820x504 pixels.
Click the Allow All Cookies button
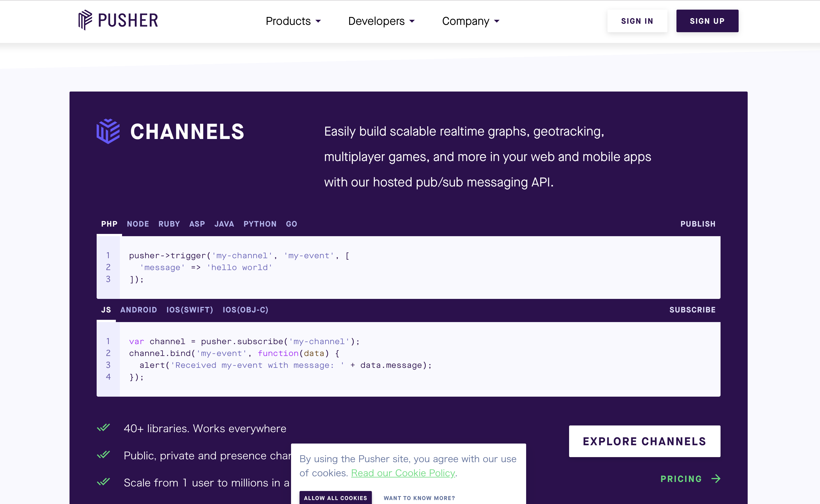[335, 498]
